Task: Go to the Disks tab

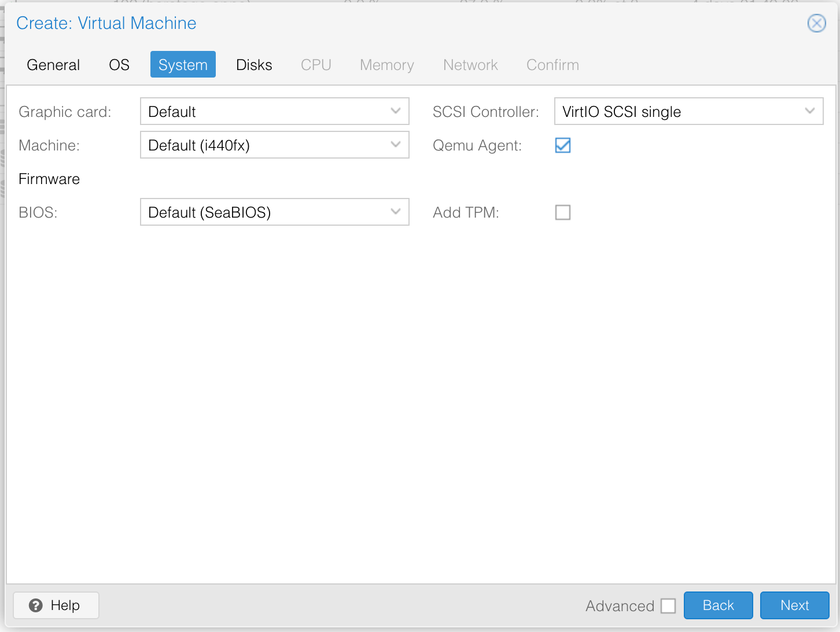Action: [254, 65]
